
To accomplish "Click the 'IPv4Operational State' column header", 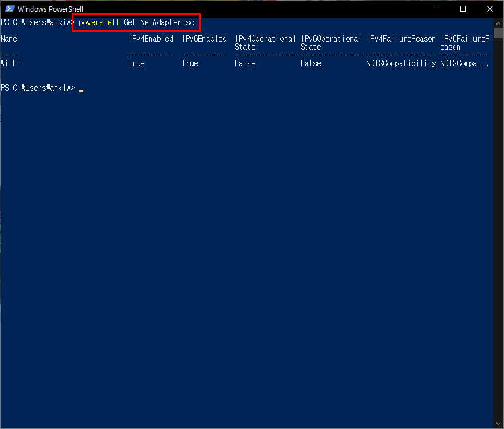I will (x=265, y=43).
